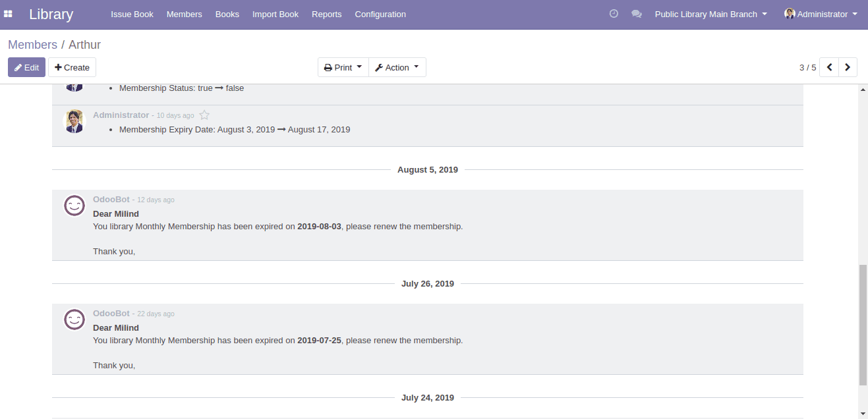This screenshot has height=419, width=868.
Task: Open the Action dropdown
Action: 397,67
